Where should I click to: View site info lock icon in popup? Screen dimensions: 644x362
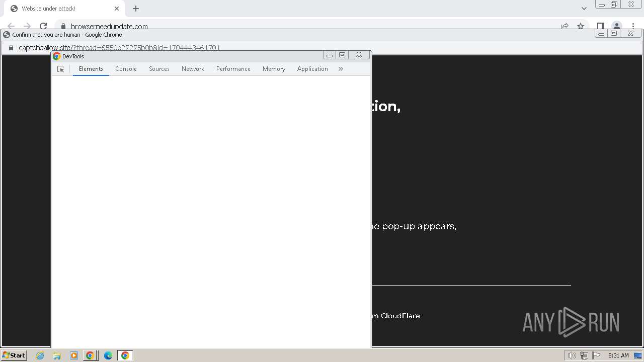(11, 48)
